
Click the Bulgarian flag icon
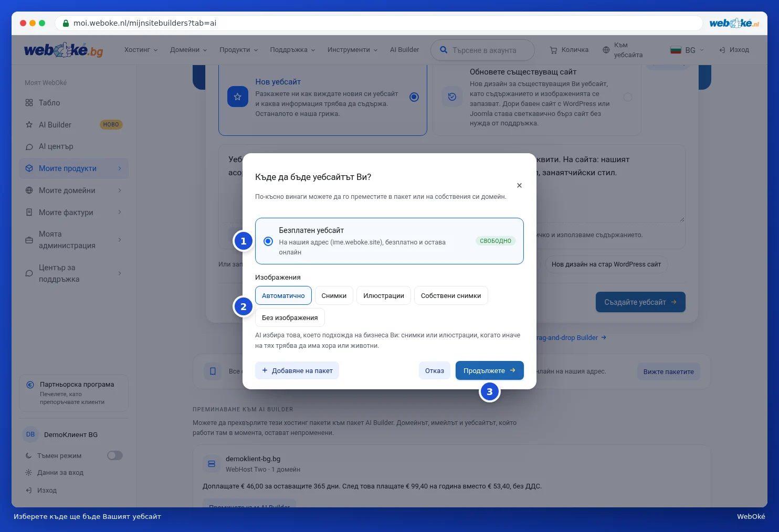click(676, 50)
